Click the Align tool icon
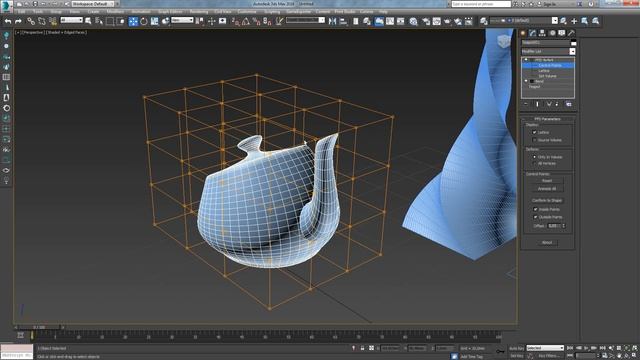Screen dimensions: 640x360 coord(343,21)
